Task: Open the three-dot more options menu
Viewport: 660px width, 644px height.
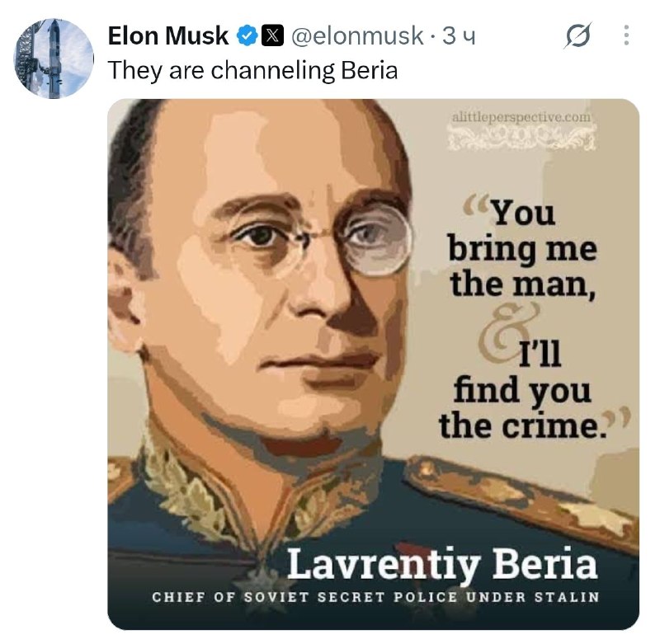Action: (x=626, y=35)
